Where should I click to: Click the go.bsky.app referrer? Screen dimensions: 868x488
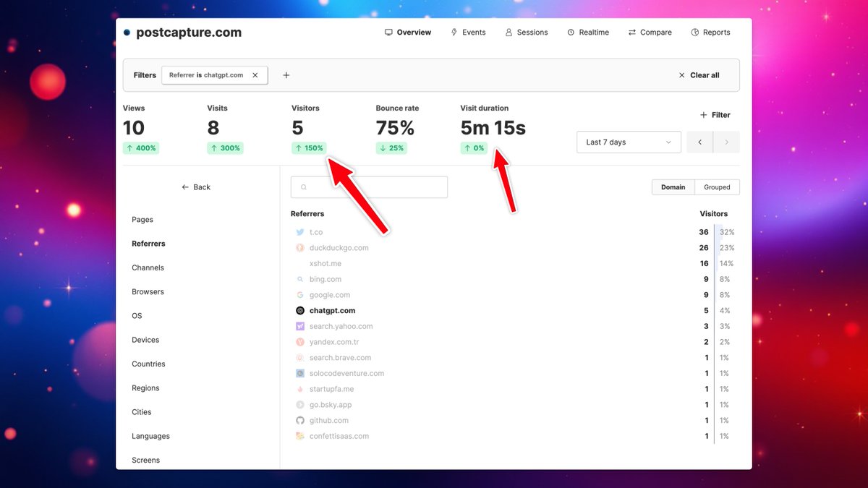click(331, 405)
